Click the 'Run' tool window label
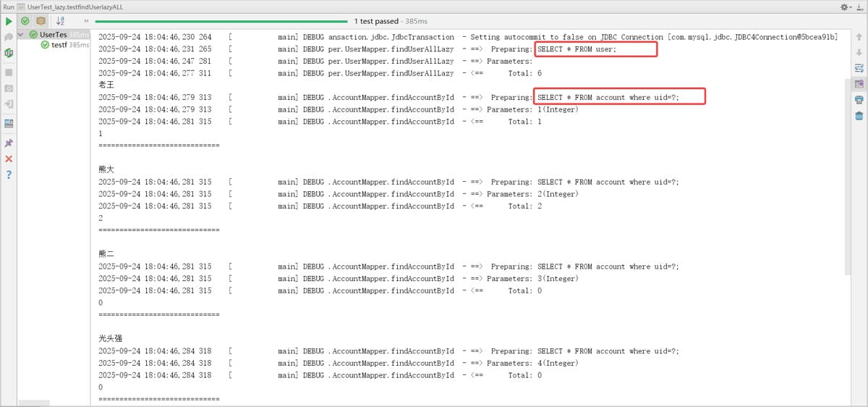 tap(9, 6)
